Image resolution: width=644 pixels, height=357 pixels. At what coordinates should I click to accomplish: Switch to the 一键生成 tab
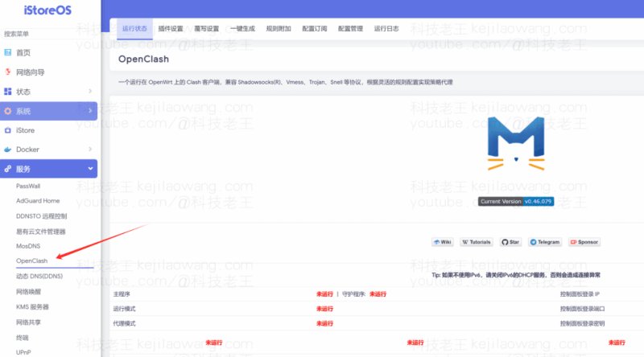click(242, 28)
